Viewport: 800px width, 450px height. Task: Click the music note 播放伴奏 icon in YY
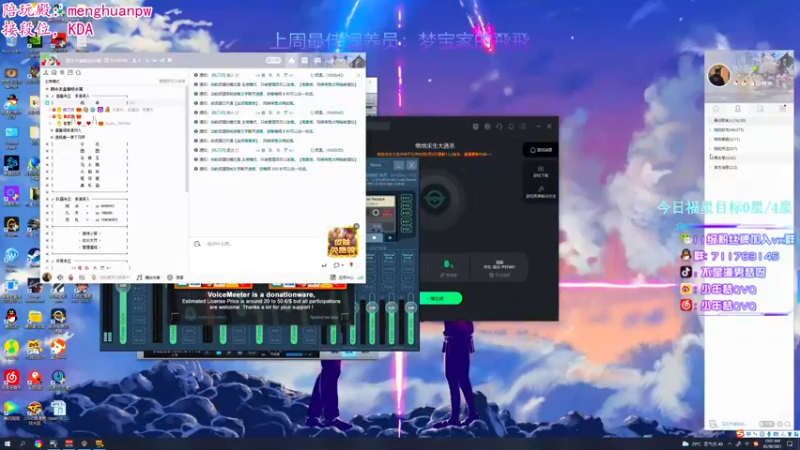(139, 277)
